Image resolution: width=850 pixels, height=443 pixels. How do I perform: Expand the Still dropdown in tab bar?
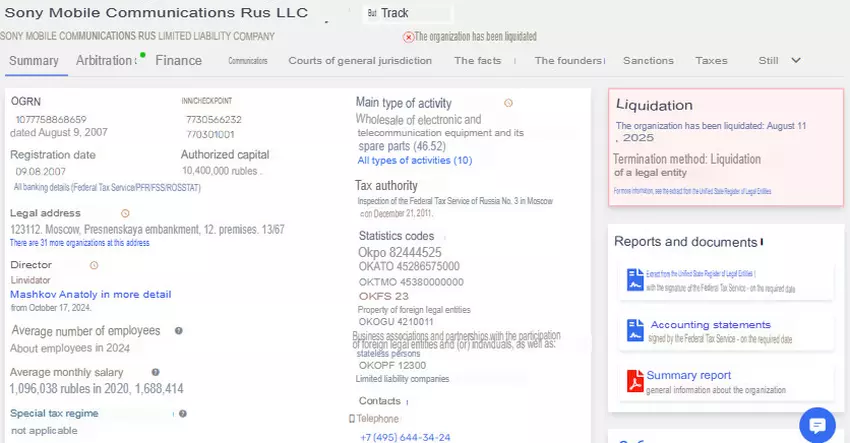tap(779, 61)
